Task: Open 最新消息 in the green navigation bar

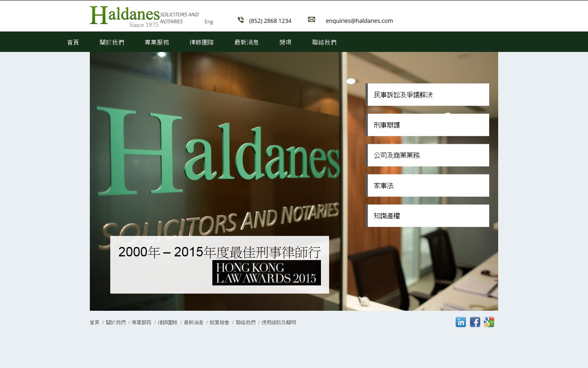Action: [x=247, y=42]
